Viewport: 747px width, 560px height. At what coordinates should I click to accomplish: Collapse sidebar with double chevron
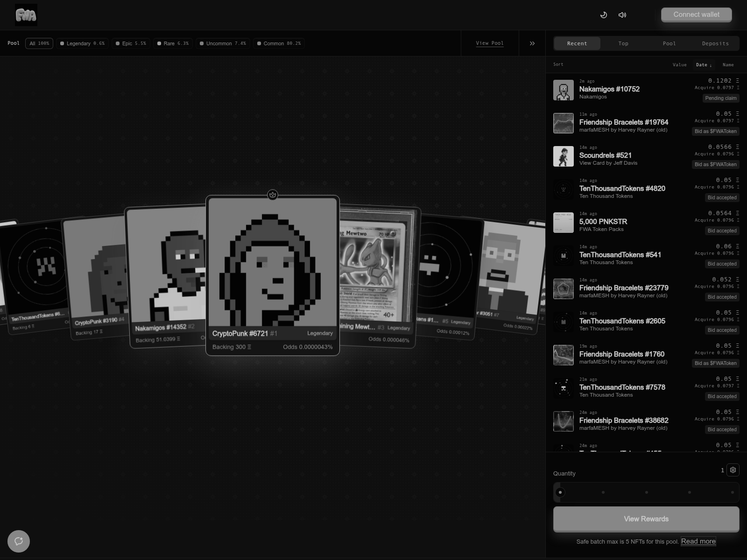(532, 43)
